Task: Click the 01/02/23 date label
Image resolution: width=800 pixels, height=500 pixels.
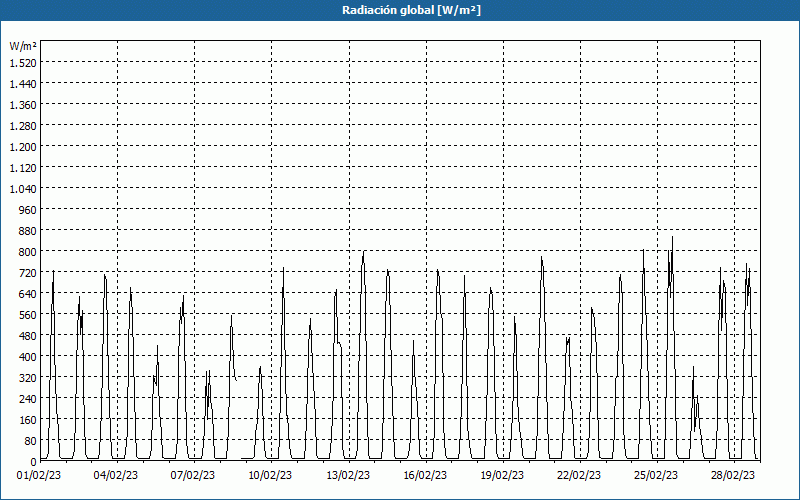Action: pos(39,475)
